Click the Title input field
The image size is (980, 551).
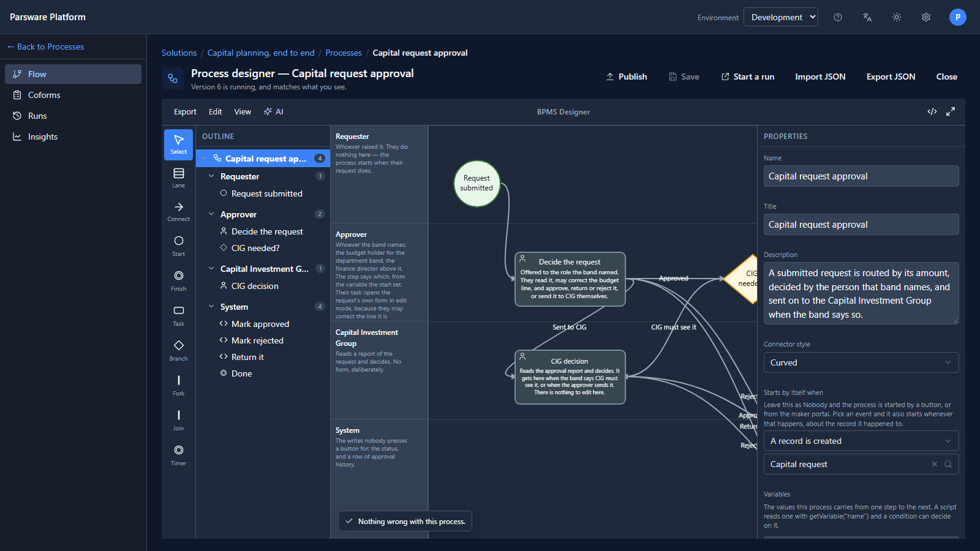[861, 224]
